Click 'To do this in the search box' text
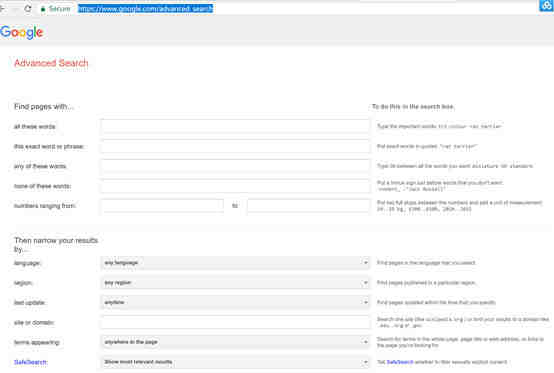The image size is (554, 373). tap(413, 107)
